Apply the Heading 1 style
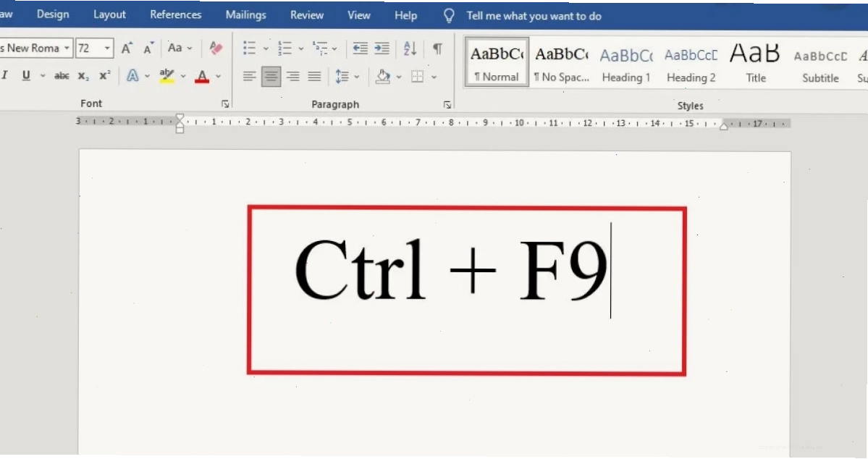The width and height of the screenshot is (868, 459). (626, 64)
